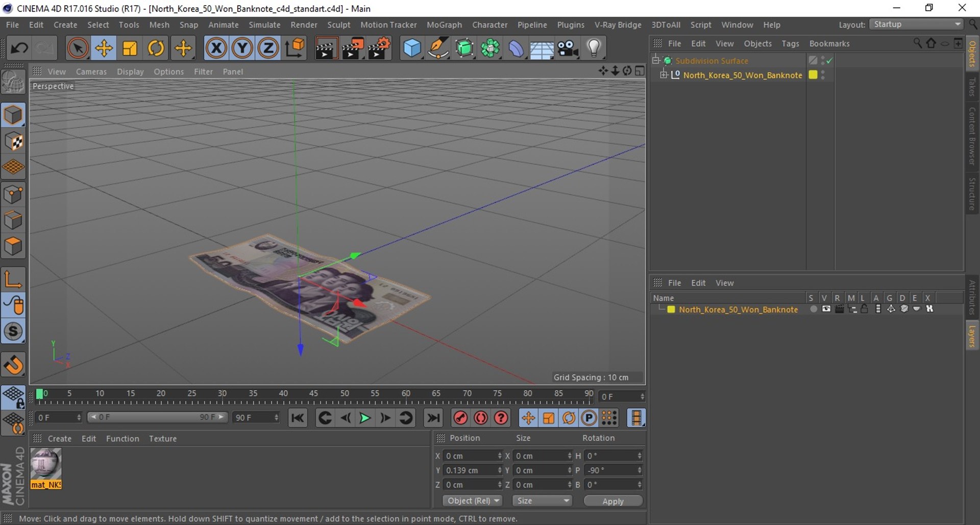Add a Floor environment object
Image resolution: width=980 pixels, height=525 pixels.
[542, 49]
